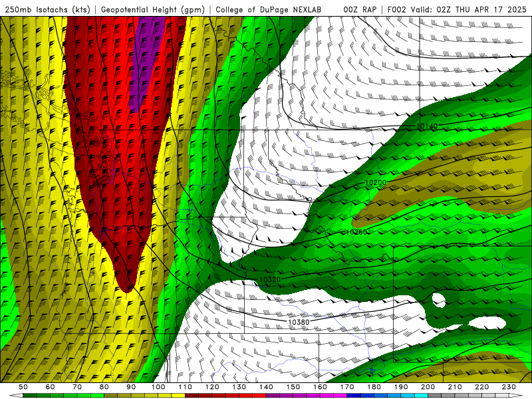Screen dimensions: 532x399
Task: Click 'F002 Valid: 02Z THU APR 17 2025'
Action: tap(457, 9)
